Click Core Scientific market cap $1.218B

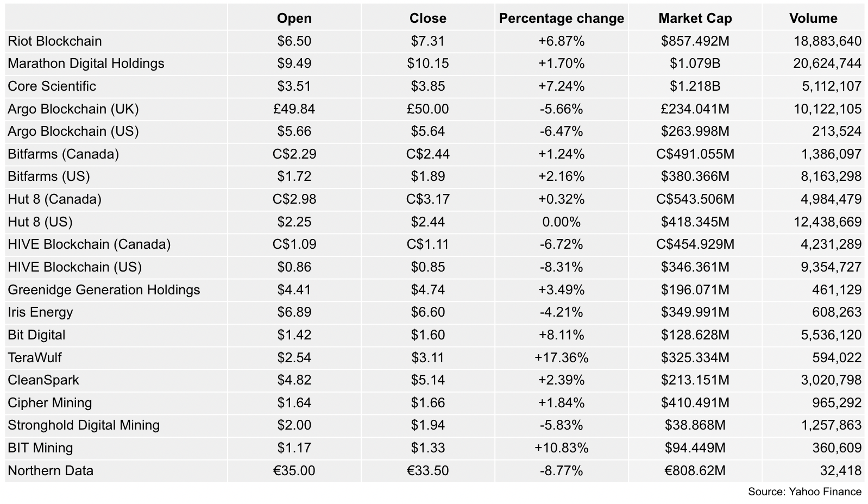695,86
